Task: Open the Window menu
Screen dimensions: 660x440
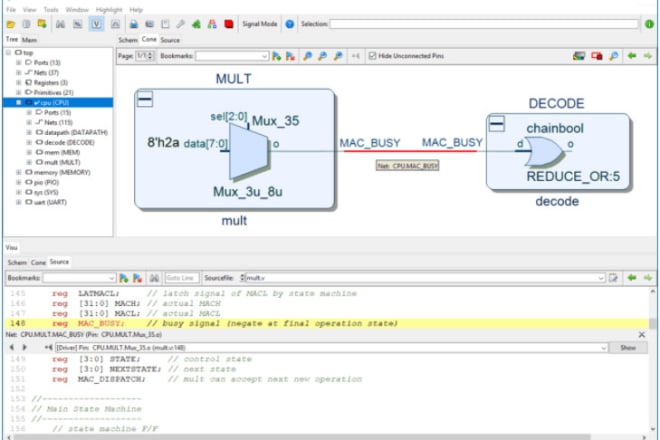Action: point(77,9)
